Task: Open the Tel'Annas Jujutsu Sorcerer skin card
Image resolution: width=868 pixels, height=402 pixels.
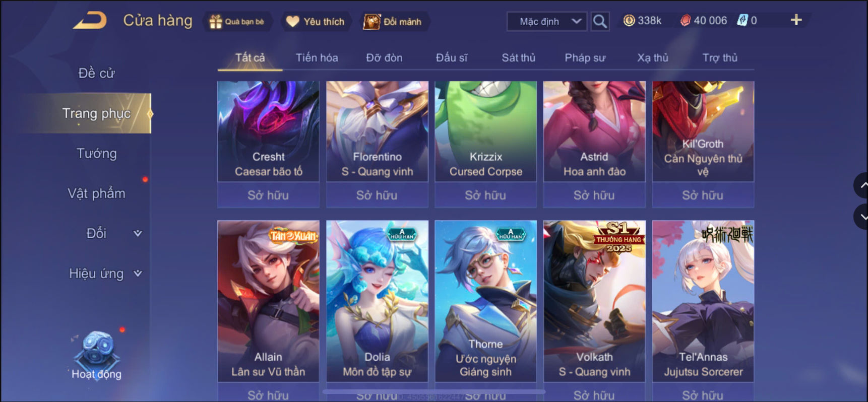Action: click(703, 301)
